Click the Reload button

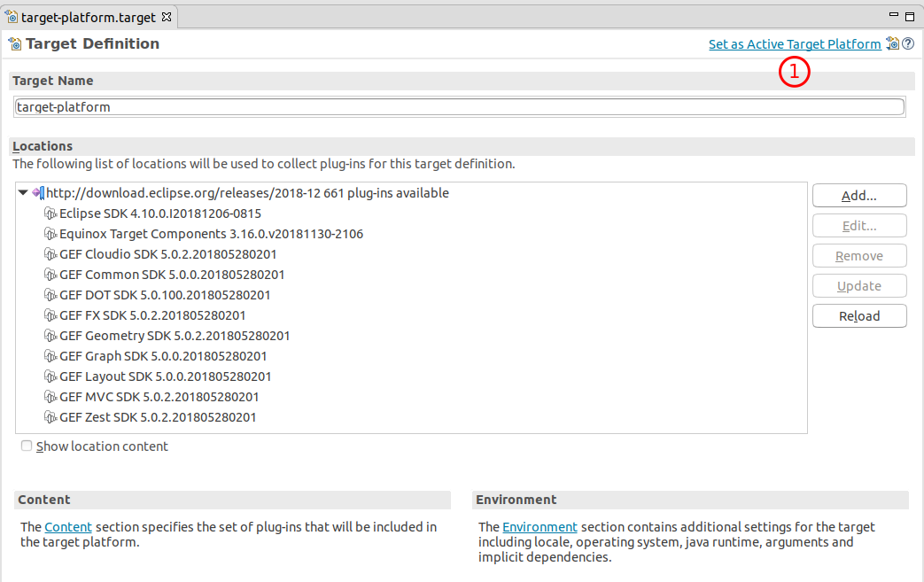pos(859,315)
